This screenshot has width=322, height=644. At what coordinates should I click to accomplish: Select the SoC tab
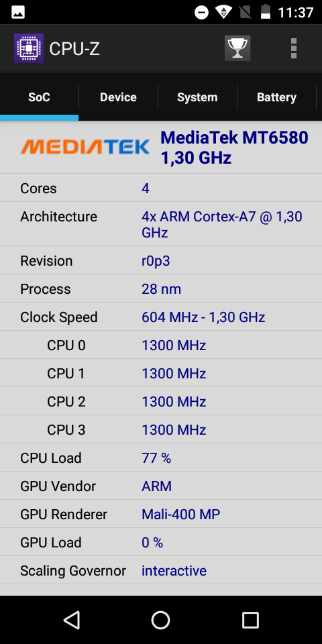[x=39, y=97]
